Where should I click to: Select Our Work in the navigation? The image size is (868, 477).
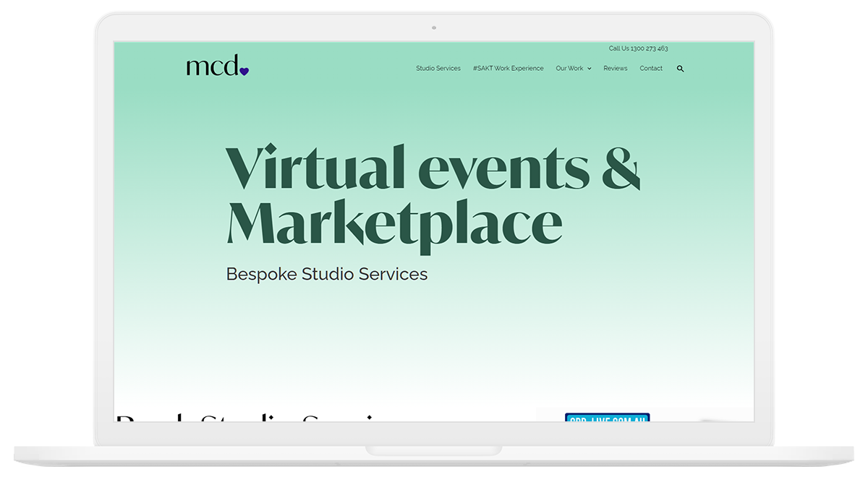[569, 69]
